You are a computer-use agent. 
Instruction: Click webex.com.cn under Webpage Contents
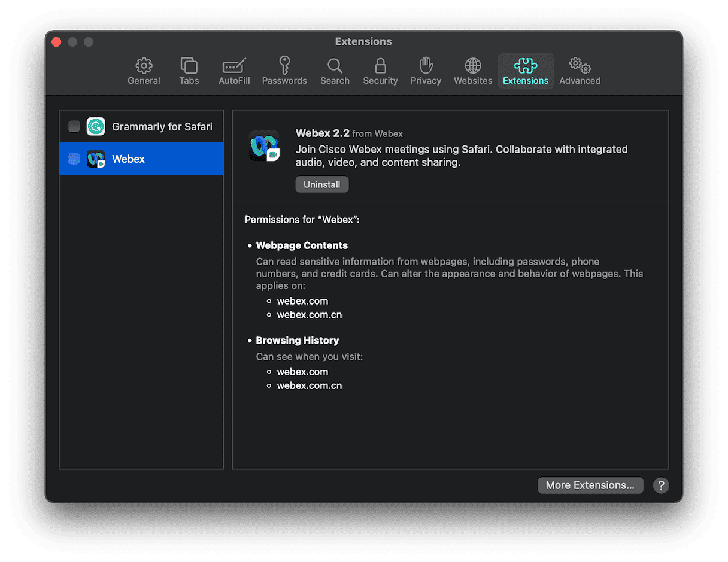pos(310,315)
